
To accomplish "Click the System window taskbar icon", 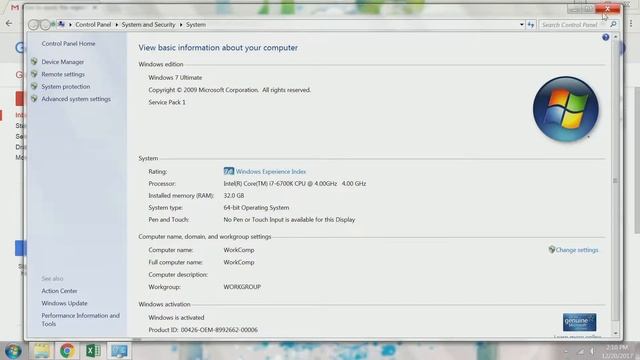I will pyautogui.click(x=119, y=351).
